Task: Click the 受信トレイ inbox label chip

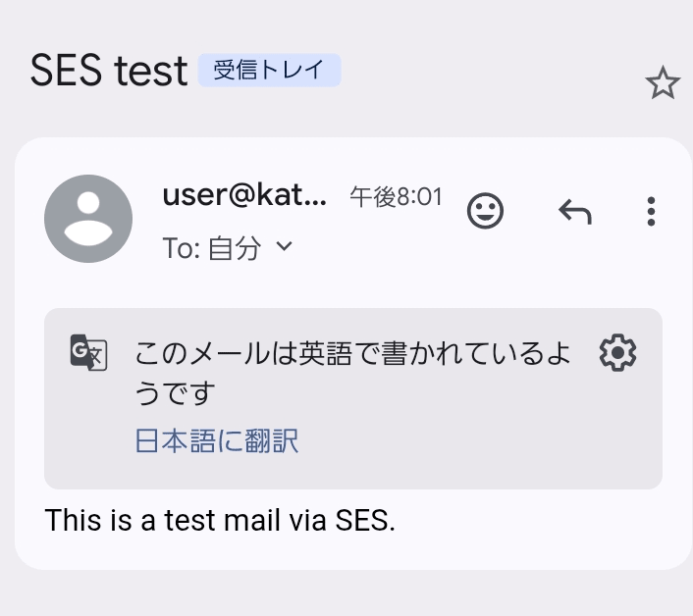Action: click(269, 71)
